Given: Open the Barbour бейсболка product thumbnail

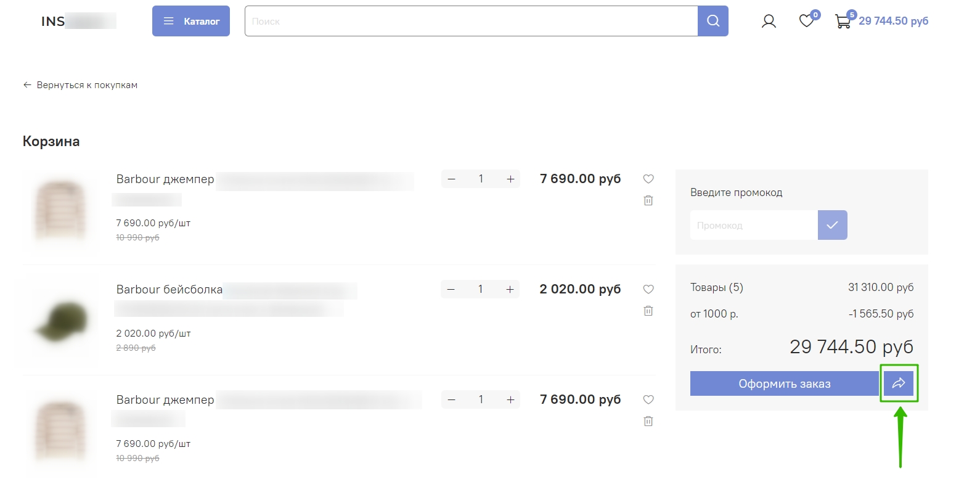Looking at the screenshot, I should [60, 321].
